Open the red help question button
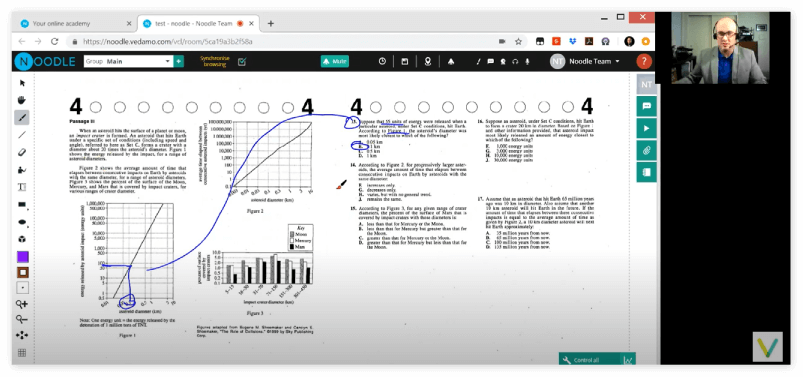Screen dimensions: 803x377 coord(644,61)
